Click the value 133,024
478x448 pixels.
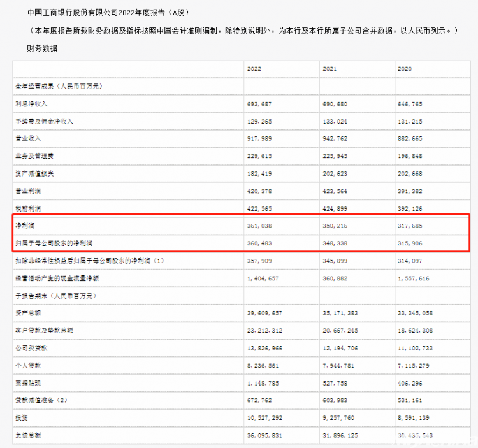point(335,122)
